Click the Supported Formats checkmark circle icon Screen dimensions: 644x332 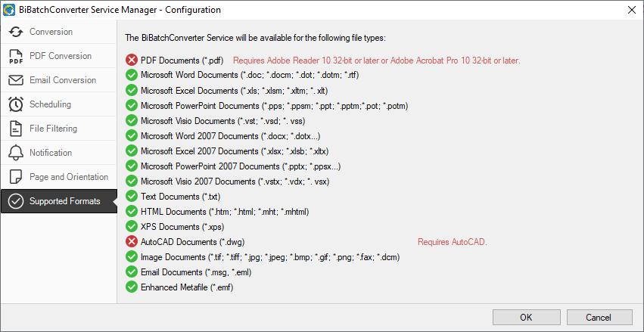tap(16, 201)
